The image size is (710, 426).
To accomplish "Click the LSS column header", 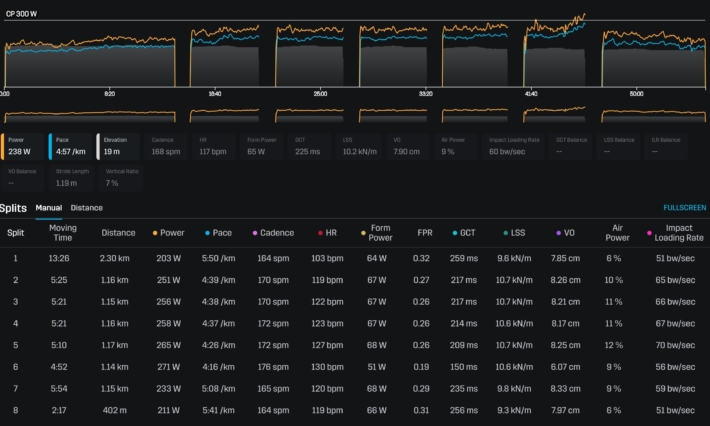I will (513, 233).
